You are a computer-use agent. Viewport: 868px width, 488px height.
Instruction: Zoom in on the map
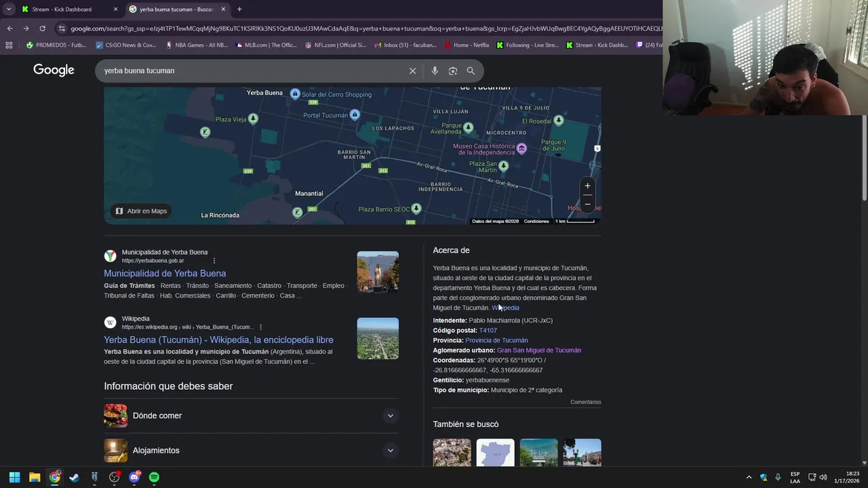coord(587,186)
